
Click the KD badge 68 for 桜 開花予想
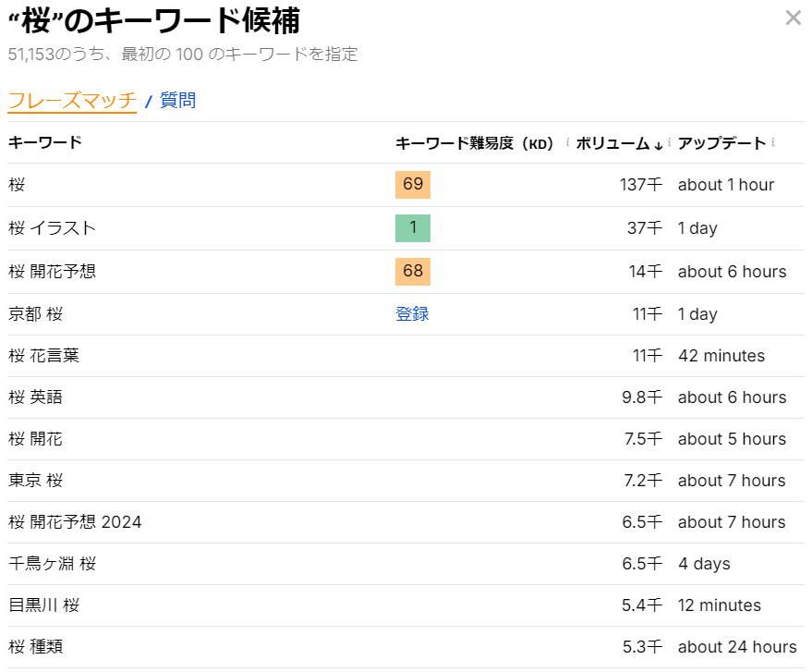[412, 271]
